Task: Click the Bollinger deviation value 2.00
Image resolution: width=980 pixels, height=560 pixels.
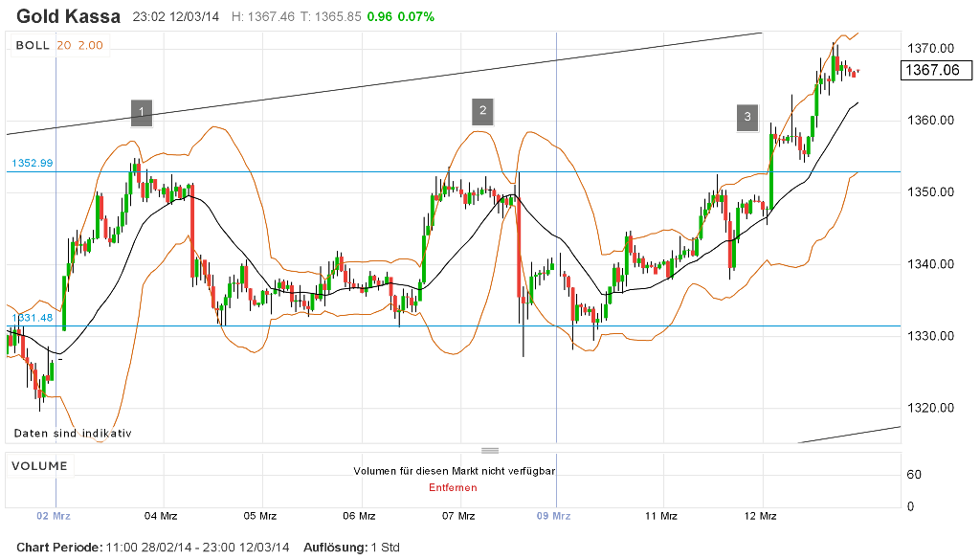Action: [x=93, y=44]
